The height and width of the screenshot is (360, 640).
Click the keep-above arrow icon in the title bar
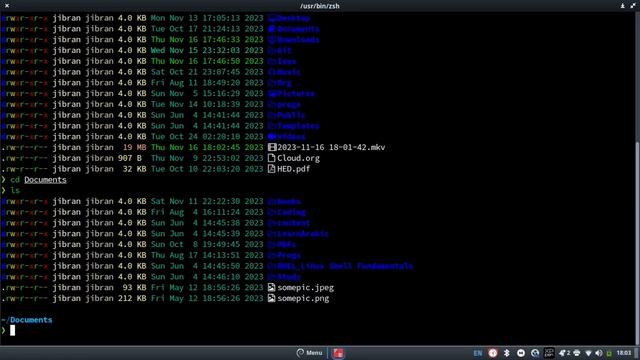(x=622, y=6)
